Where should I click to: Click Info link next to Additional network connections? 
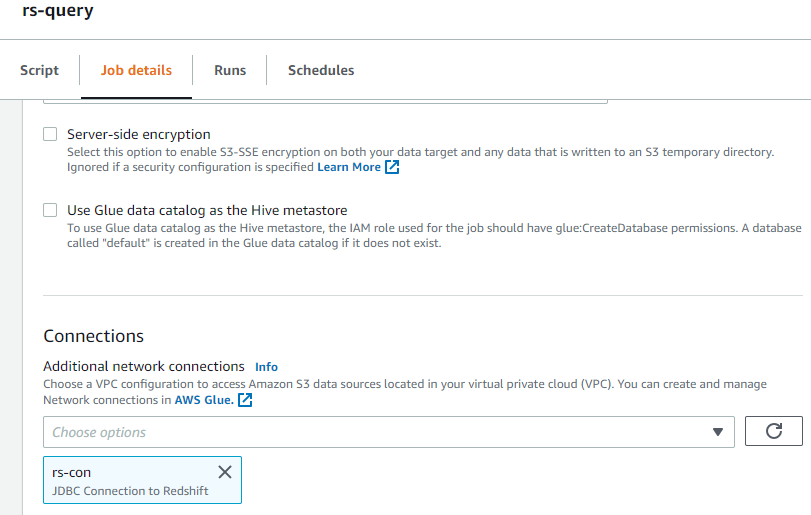pyautogui.click(x=266, y=367)
